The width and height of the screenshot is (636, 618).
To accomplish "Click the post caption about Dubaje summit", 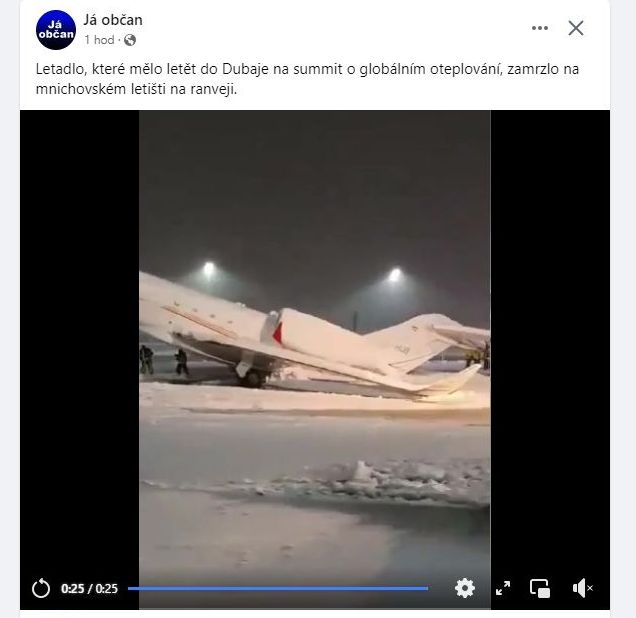I will tap(307, 79).
